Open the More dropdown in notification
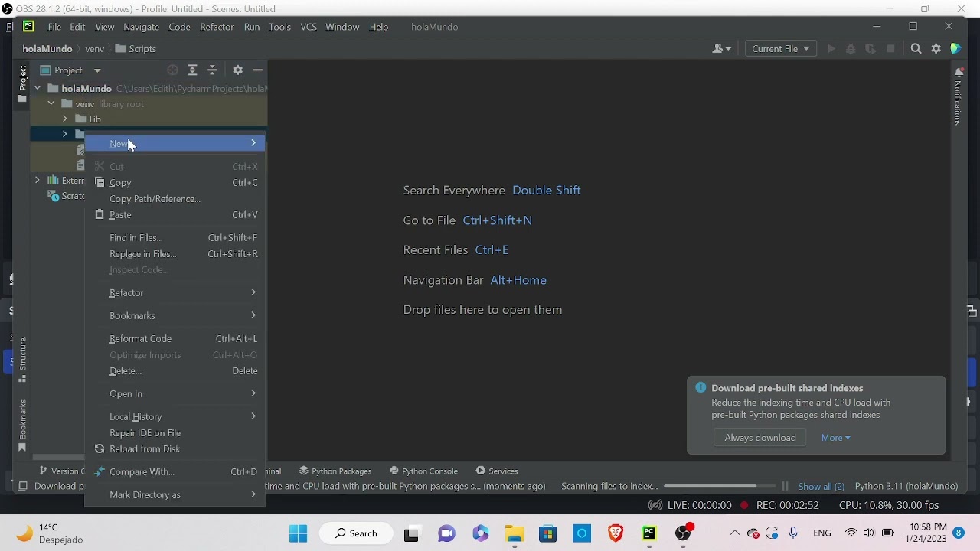 [835, 438]
